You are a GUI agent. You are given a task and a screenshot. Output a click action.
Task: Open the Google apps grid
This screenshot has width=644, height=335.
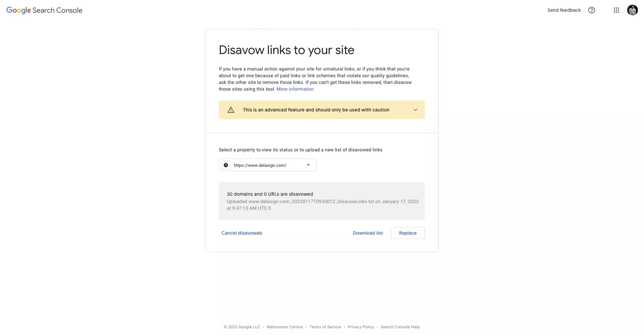(x=616, y=10)
